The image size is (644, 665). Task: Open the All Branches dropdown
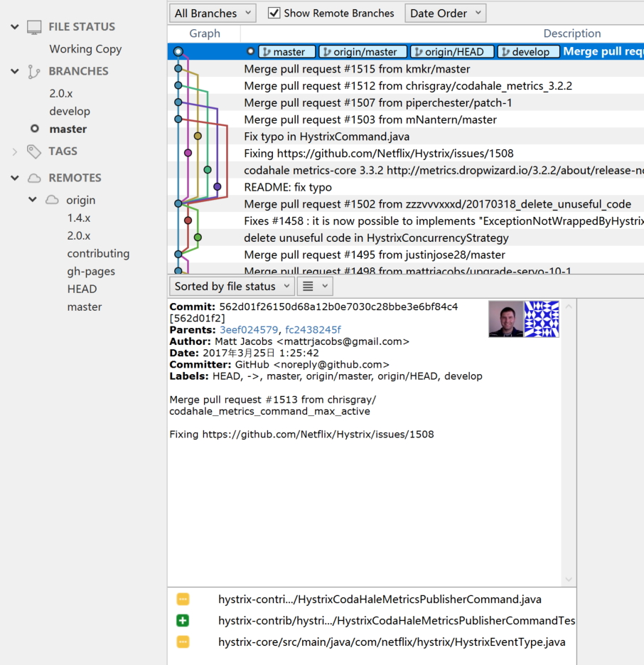tap(213, 13)
